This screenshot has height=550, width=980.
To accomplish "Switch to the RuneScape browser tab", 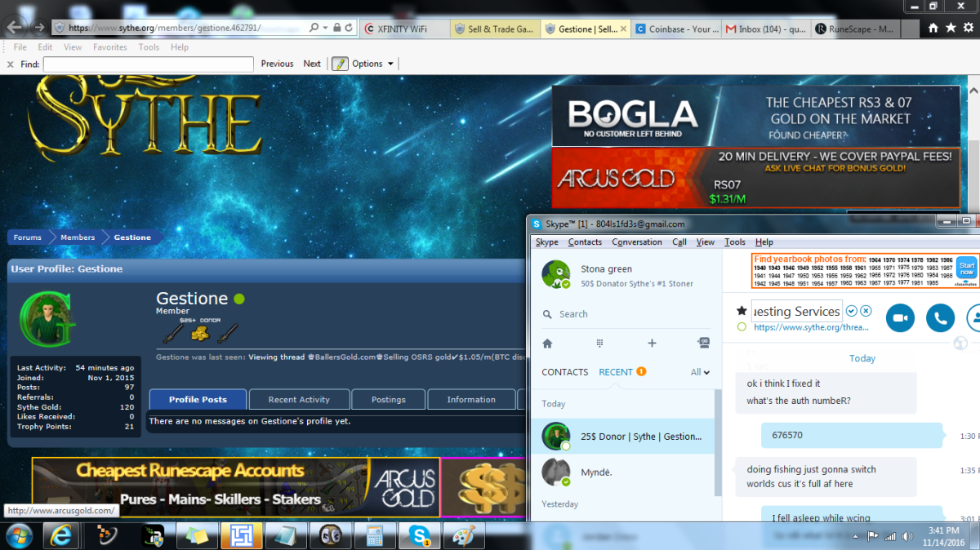I will pos(855,29).
